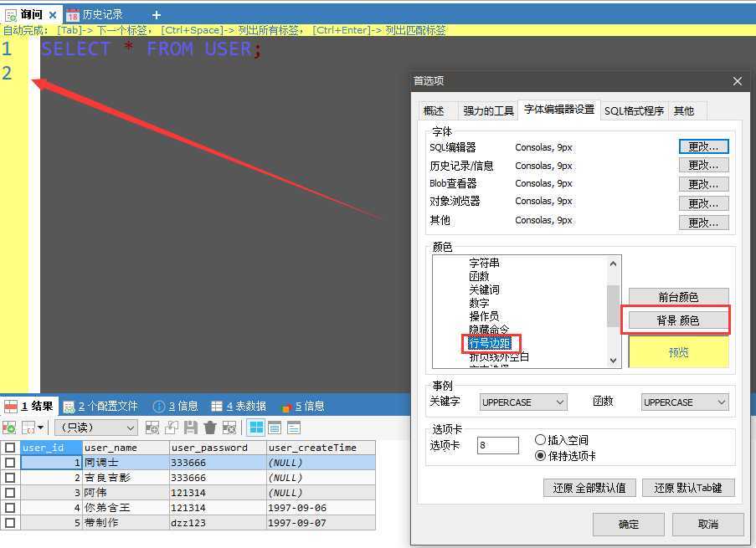Select 函数 in the color list
The image size is (756, 548).
tap(479, 276)
